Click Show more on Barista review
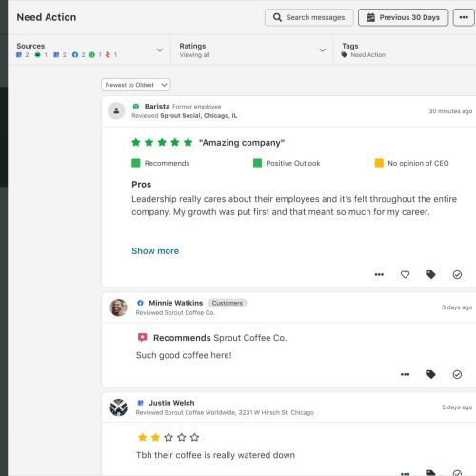476x476 pixels. click(155, 251)
